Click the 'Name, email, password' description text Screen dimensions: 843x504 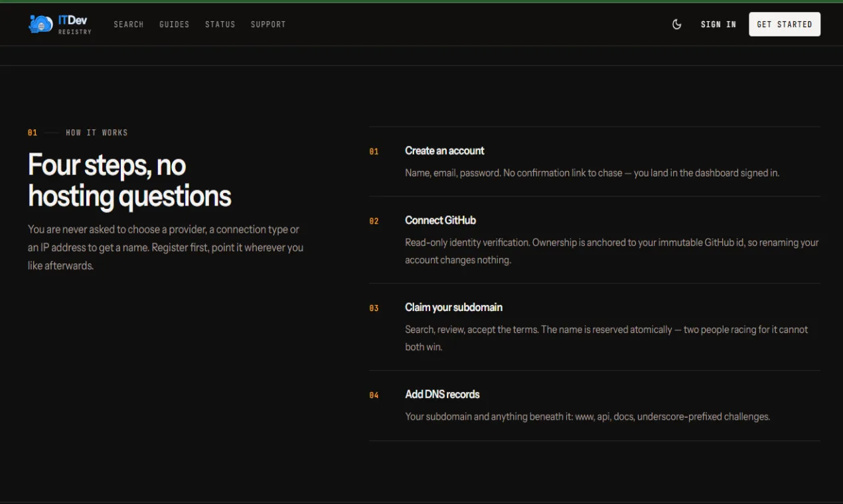(x=592, y=173)
